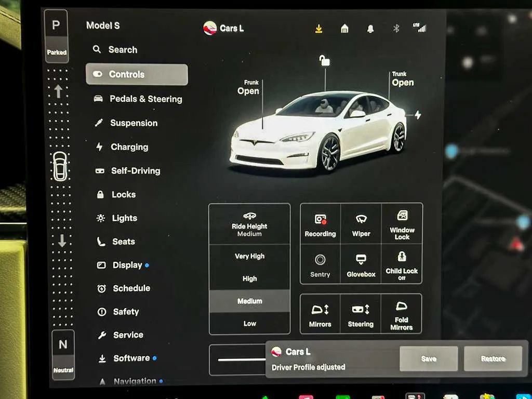Tap the unlock padlock icon above car
This screenshot has height=399, width=532.
[324, 61]
